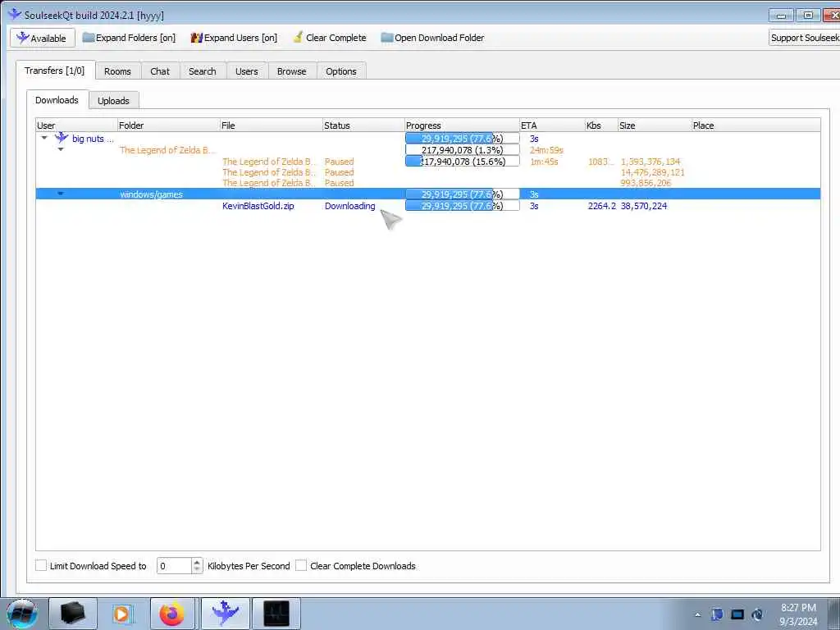The height and width of the screenshot is (630, 840).
Task: Switch to the Browse tab
Action: tap(291, 71)
